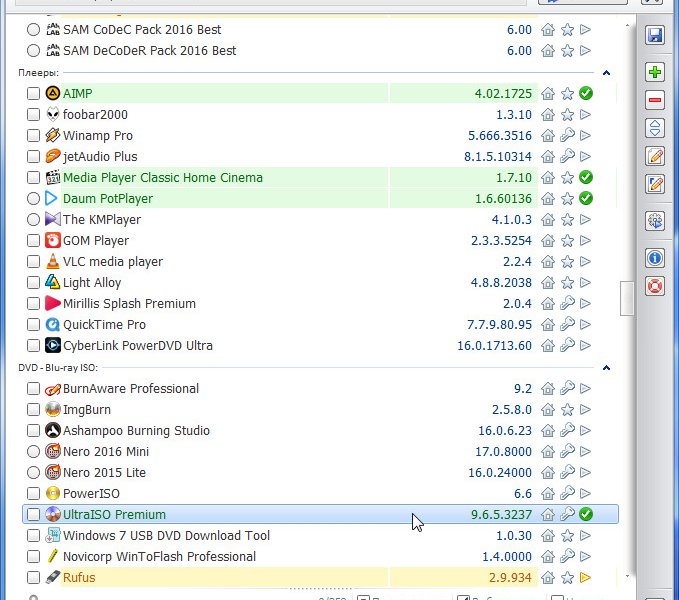Select SAM CoDeC Pack 2016 Best radio
679x600 pixels.
coord(33,29)
